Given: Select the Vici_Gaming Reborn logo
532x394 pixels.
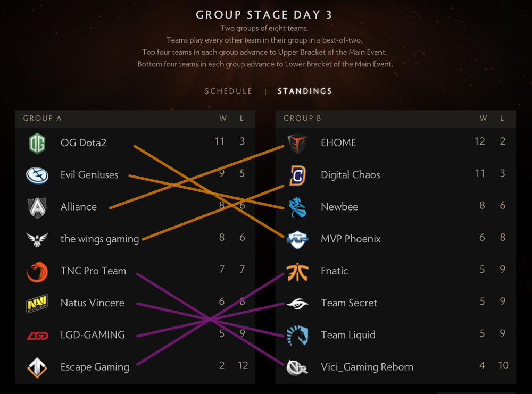Looking at the screenshot, I should click(x=297, y=366).
